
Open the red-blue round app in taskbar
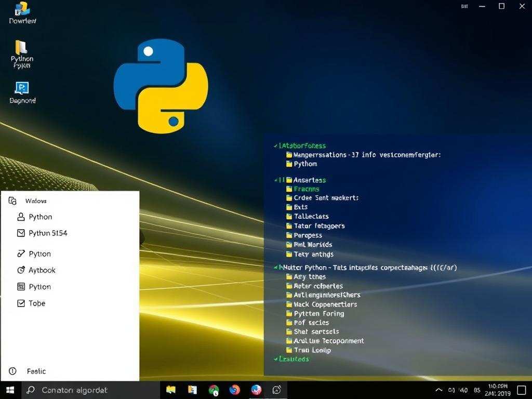point(256,390)
